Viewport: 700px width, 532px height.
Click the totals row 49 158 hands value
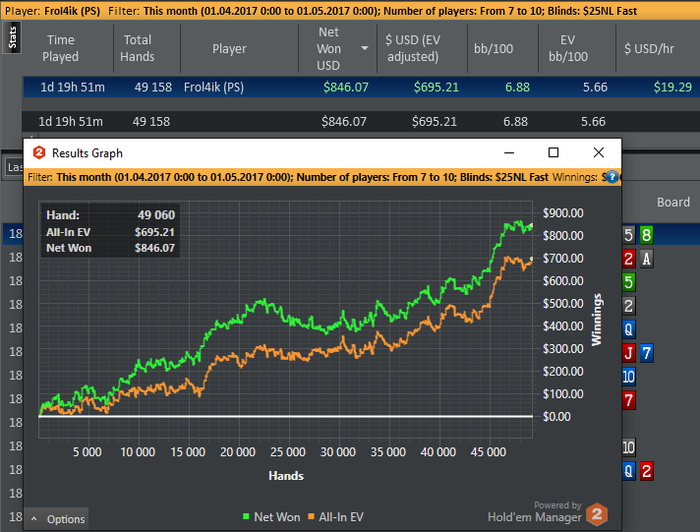point(151,121)
